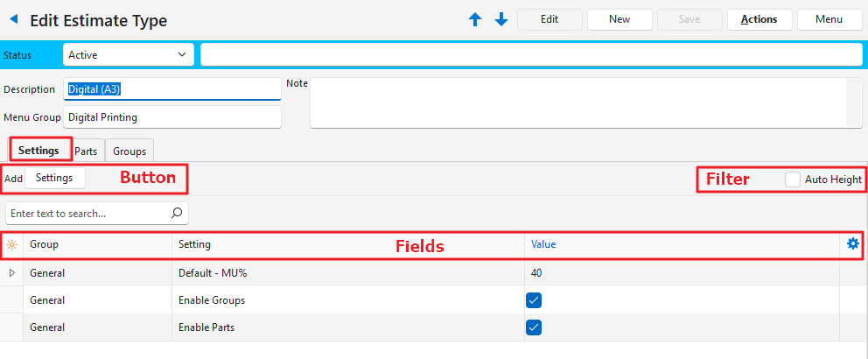Switch to the Parts tab
Screen dimensions: 868x359
point(86,151)
